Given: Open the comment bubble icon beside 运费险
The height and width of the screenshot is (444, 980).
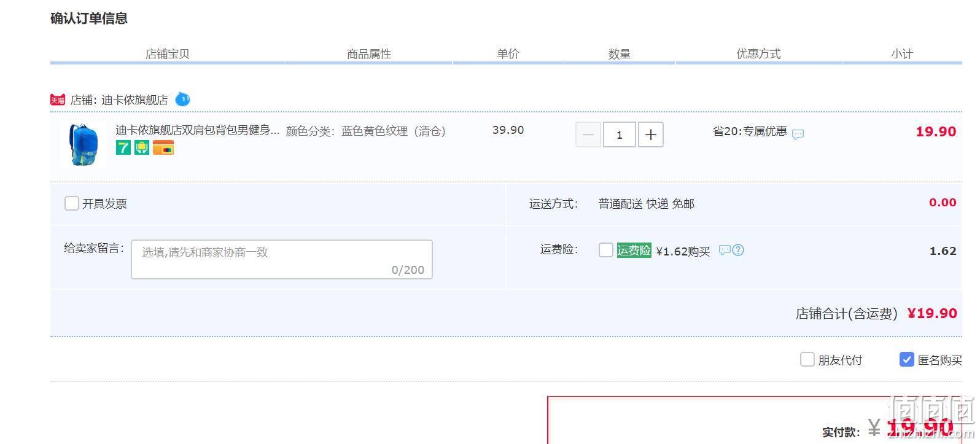Looking at the screenshot, I should pyautogui.click(x=725, y=250).
